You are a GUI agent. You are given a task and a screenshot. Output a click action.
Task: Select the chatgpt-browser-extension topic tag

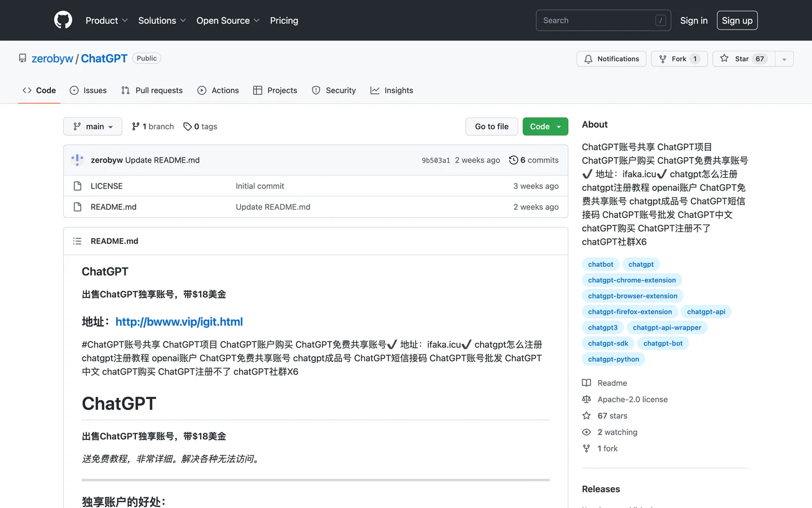click(x=633, y=296)
